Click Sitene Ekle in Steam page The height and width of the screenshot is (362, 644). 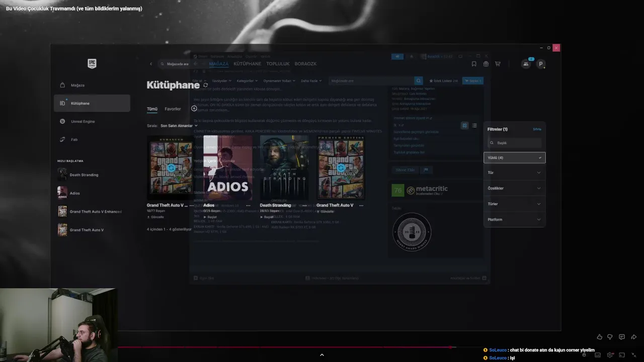405,170
